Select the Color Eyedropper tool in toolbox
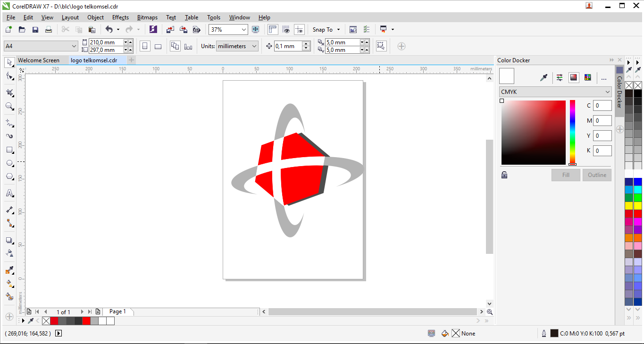The height and width of the screenshot is (344, 644). 9,270
